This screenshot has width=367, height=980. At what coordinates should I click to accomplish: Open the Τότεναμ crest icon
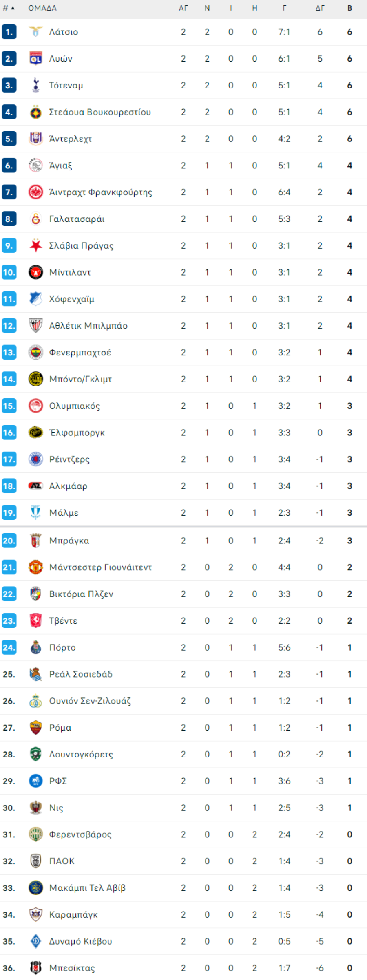coord(36,85)
